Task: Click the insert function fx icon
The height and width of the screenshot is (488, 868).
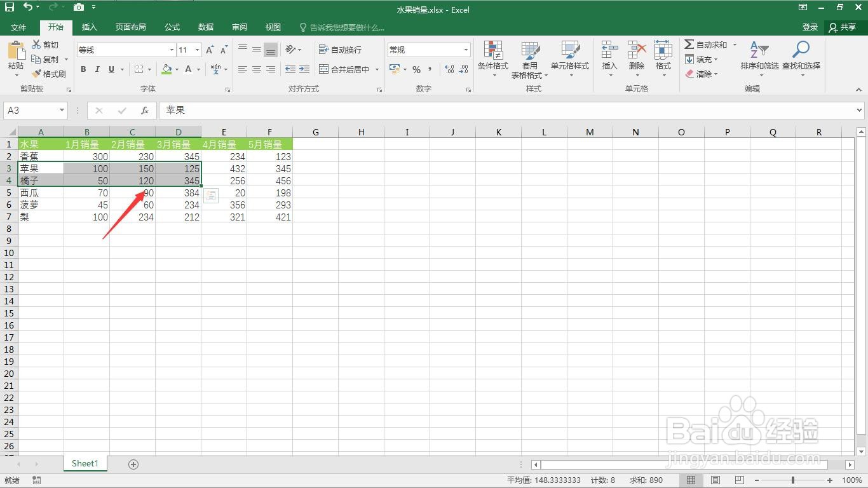Action: click(145, 110)
